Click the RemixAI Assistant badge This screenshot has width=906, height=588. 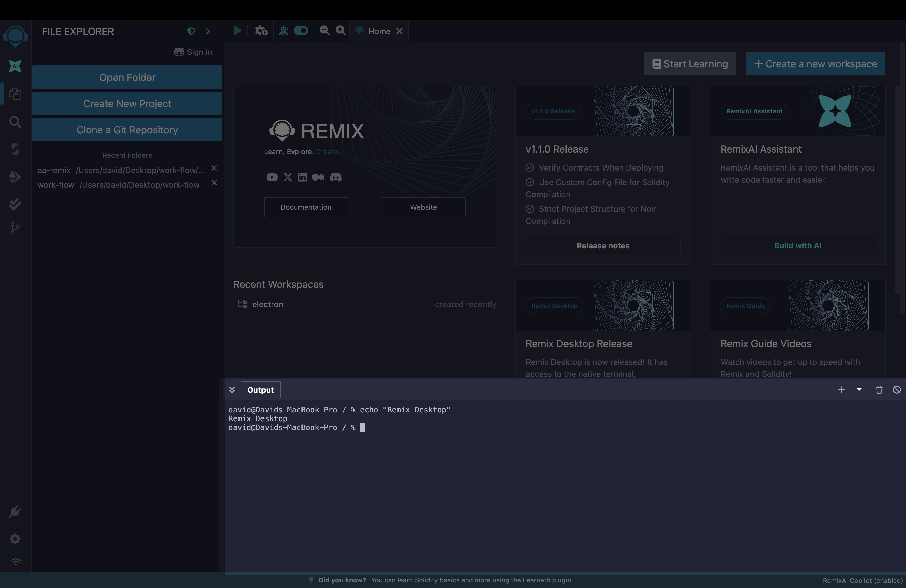754,111
